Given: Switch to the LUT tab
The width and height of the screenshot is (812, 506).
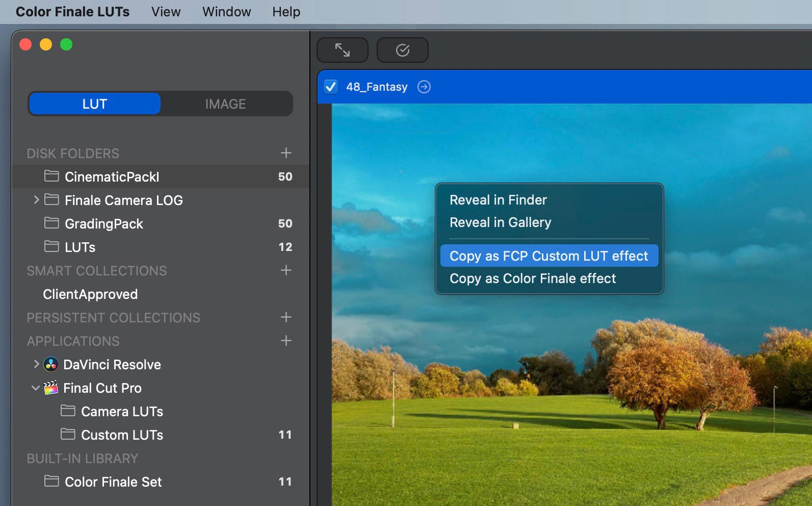Looking at the screenshot, I should 95,104.
